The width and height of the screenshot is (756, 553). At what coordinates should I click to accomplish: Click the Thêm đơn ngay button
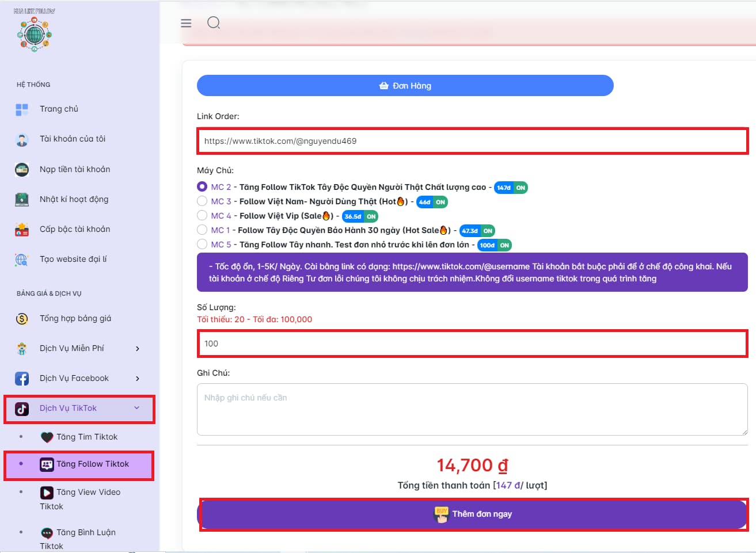pyautogui.click(x=474, y=514)
